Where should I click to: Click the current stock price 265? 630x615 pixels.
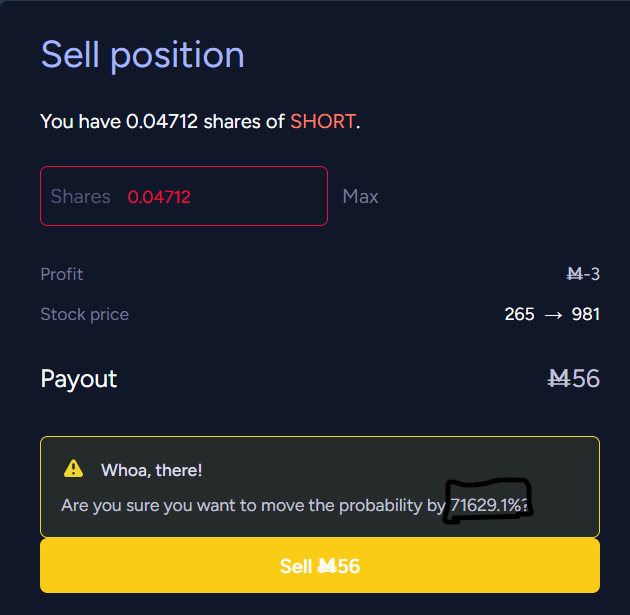click(x=520, y=314)
